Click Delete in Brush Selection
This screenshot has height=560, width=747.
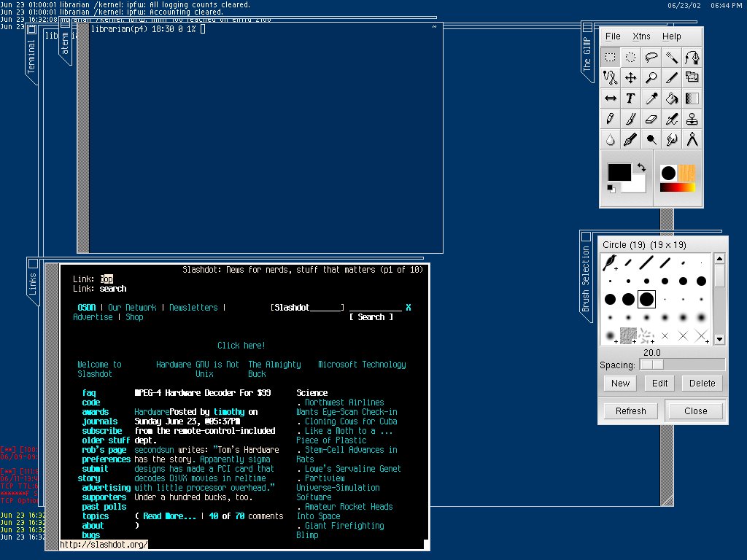coord(703,384)
